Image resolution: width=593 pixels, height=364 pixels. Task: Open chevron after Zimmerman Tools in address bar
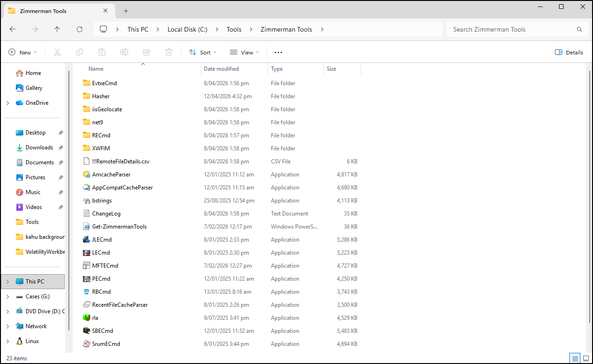[322, 29]
